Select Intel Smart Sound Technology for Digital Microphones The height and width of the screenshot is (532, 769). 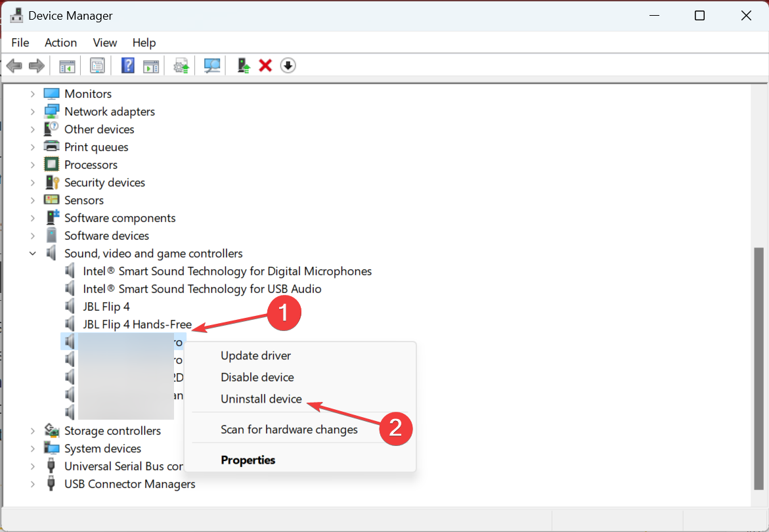227,271
